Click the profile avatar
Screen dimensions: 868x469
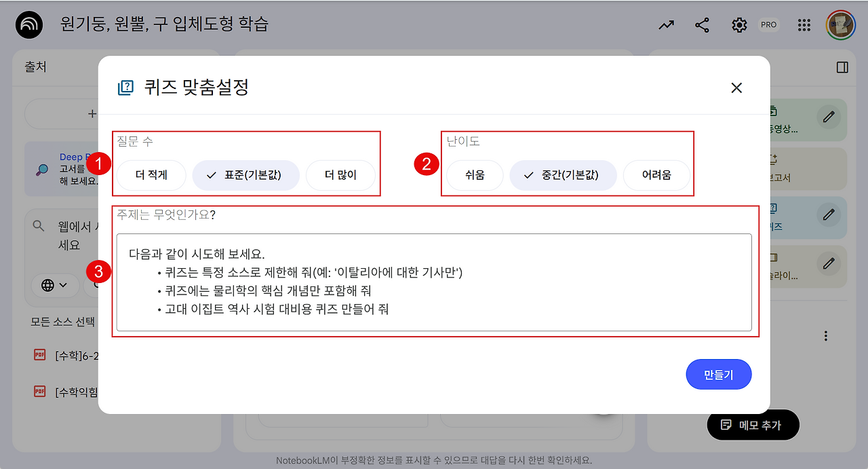tap(841, 25)
